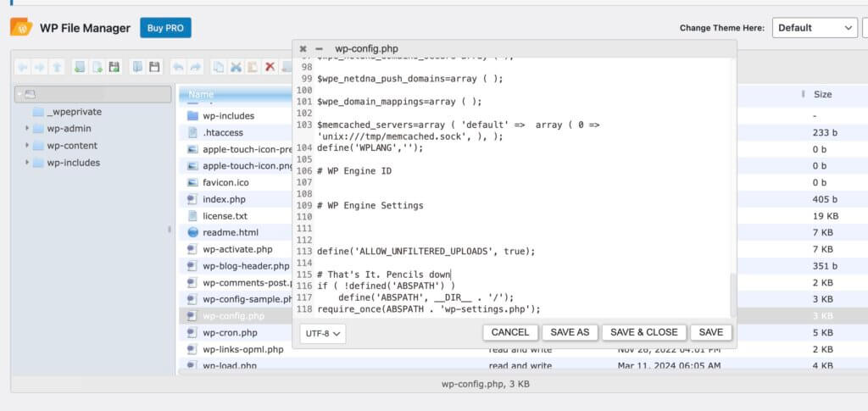Open the UTF-8 encoding dropdown
Screen dimensions: 868x411
323,334
